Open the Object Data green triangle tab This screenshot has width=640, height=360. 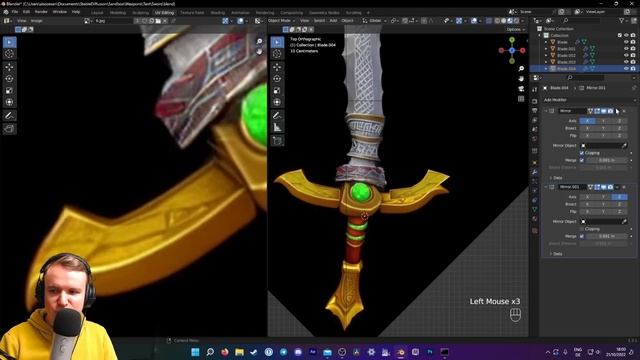(535, 209)
